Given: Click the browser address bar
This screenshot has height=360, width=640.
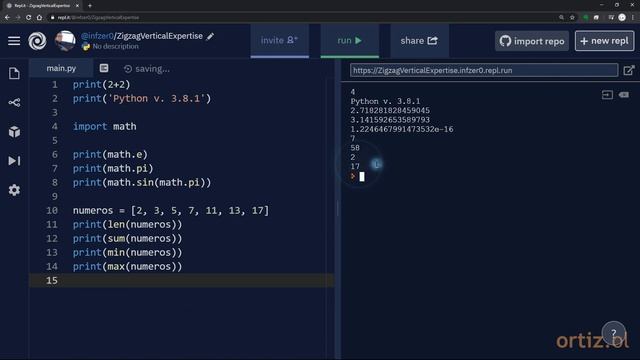Looking at the screenshot, I should 302,18.
